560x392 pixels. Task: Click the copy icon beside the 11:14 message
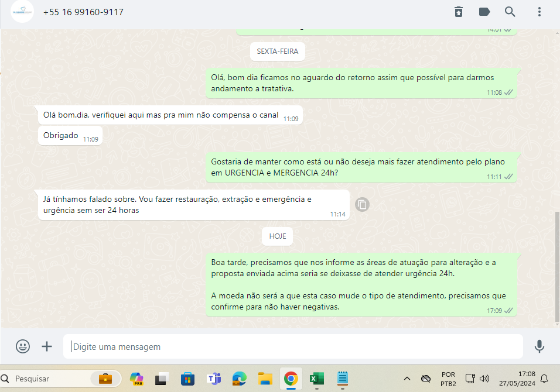[x=363, y=204]
